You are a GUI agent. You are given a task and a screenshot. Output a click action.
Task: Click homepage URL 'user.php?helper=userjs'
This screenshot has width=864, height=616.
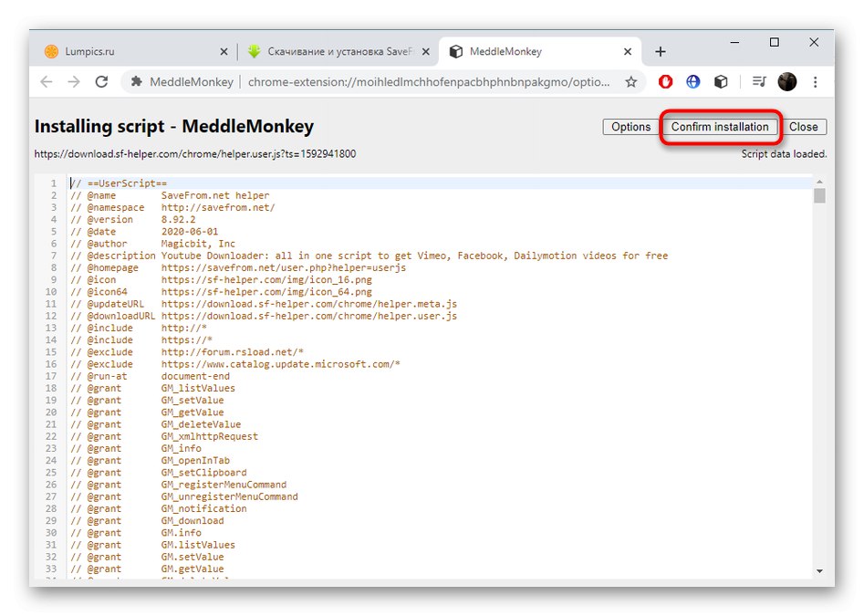283,267
